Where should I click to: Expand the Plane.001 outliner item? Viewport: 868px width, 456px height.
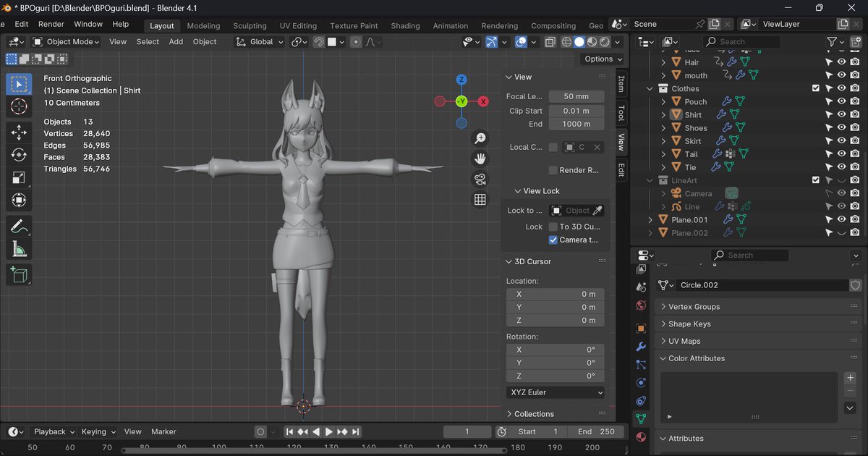[x=650, y=219]
